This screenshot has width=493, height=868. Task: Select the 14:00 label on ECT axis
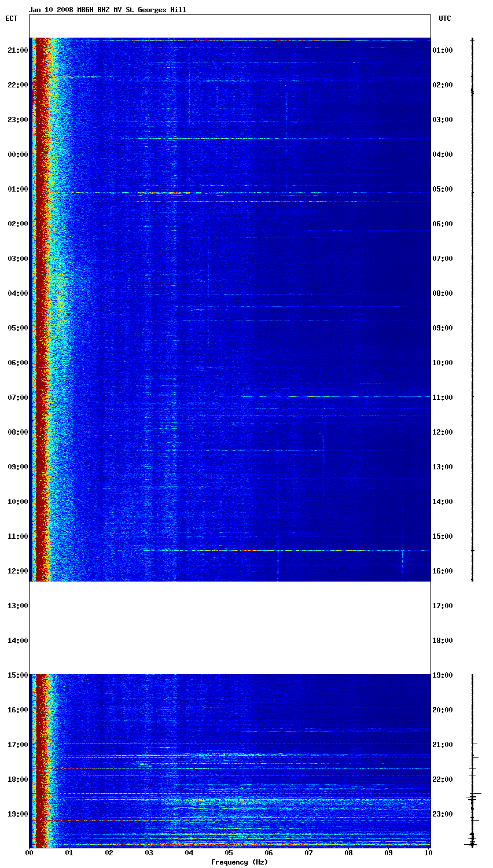[x=18, y=641]
